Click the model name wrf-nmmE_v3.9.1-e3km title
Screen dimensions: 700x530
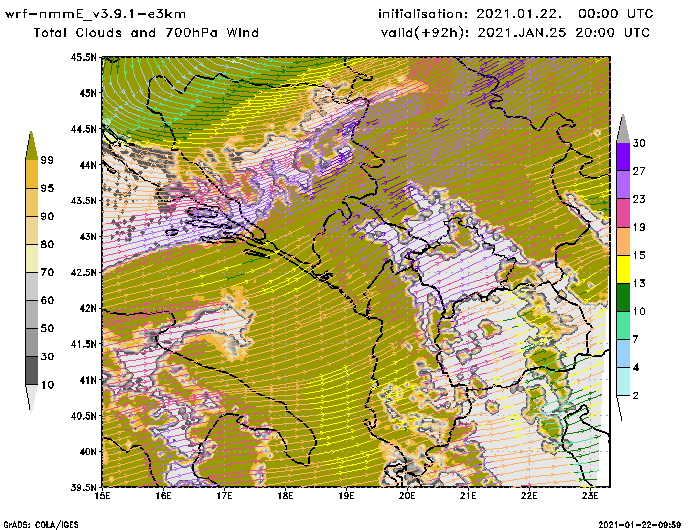click(95, 14)
